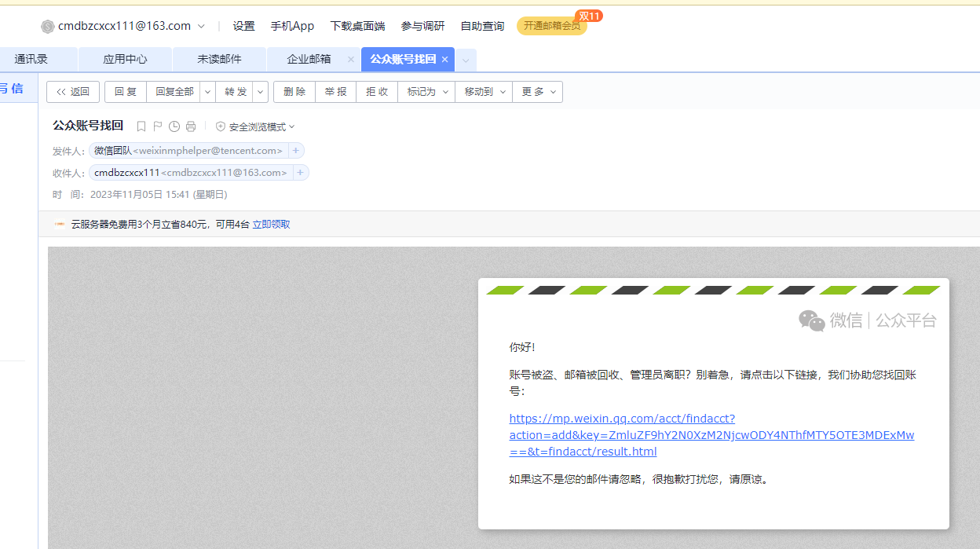Click the 返回 back button
980x549 pixels.
coord(73,92)
